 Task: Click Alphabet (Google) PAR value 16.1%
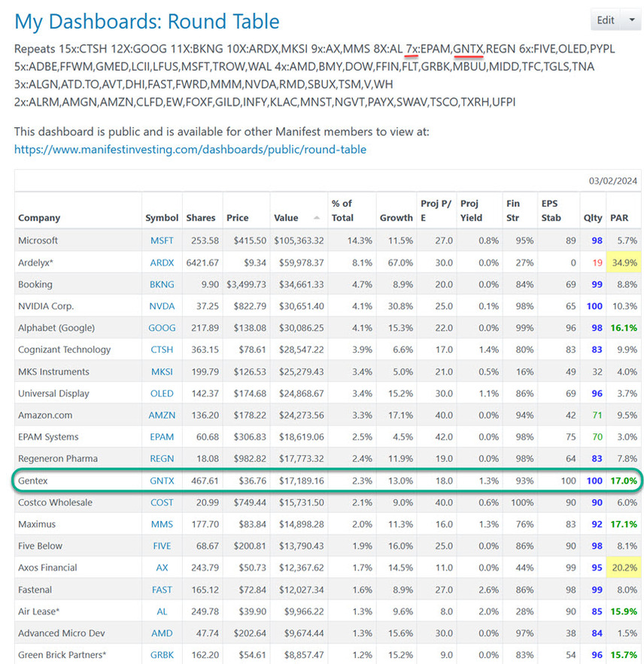(624, 328)
